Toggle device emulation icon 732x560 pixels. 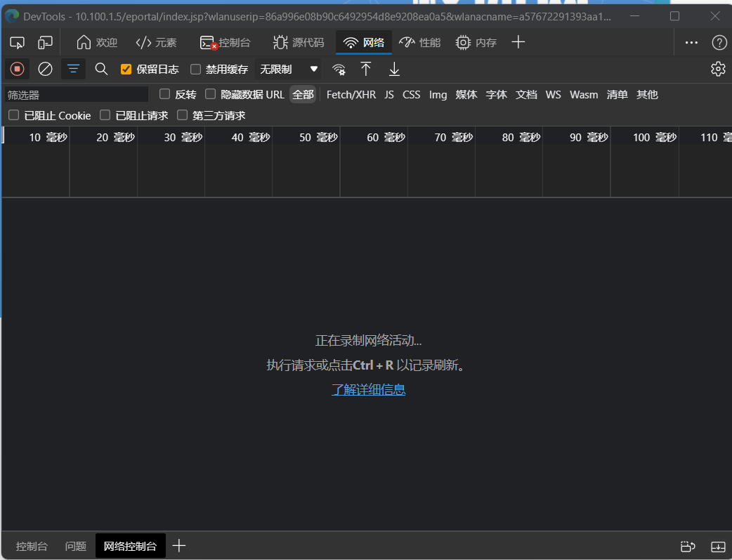[x=45, y=43]
